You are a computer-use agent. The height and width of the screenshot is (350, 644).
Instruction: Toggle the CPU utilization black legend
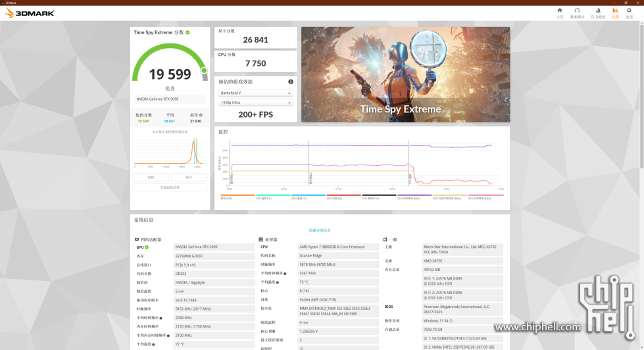click(379, 197)
